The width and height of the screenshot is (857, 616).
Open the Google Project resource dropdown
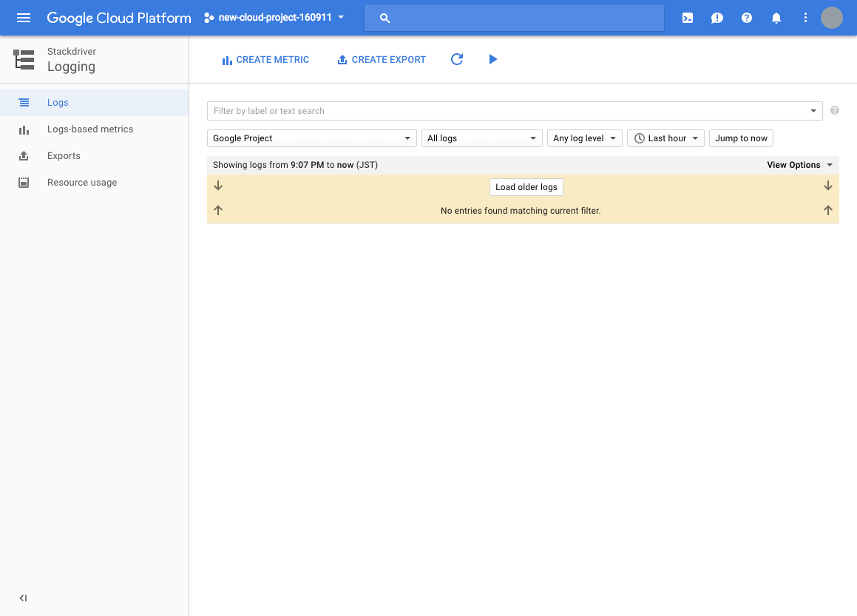(x=311, y=138)
